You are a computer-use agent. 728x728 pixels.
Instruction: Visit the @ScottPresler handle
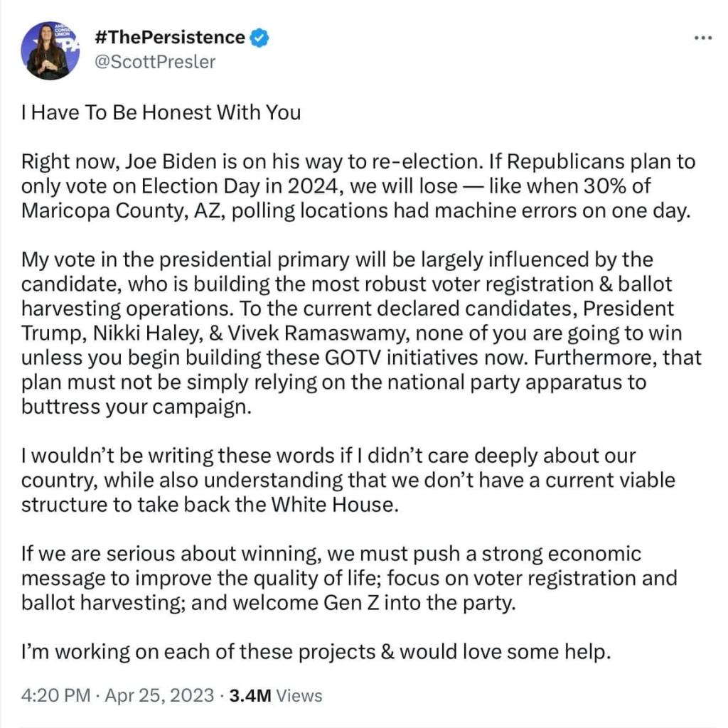[154, 62]
